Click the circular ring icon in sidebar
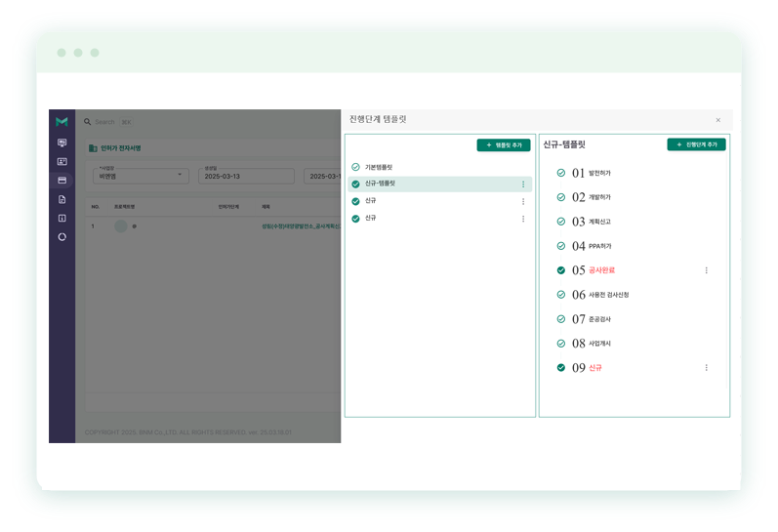 (61, 236)
